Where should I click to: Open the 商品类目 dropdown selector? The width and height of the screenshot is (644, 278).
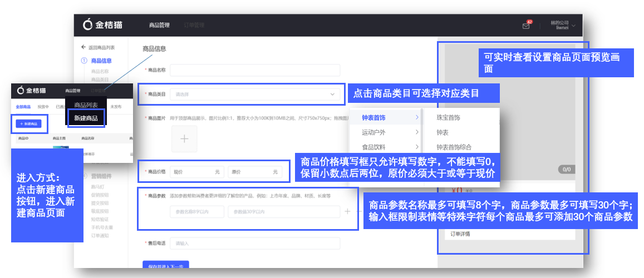pos(255,95)
